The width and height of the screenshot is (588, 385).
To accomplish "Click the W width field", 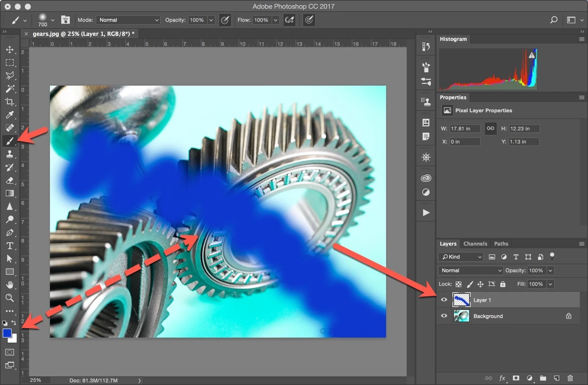I will [x=465, y=128].
